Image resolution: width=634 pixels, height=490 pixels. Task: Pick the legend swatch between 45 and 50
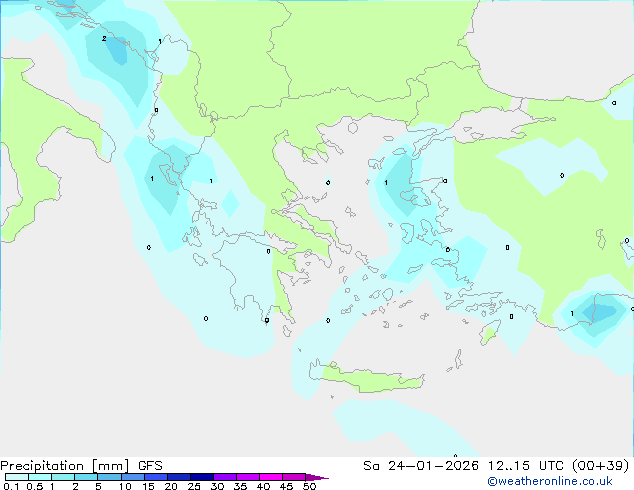[x=294, y=477]
